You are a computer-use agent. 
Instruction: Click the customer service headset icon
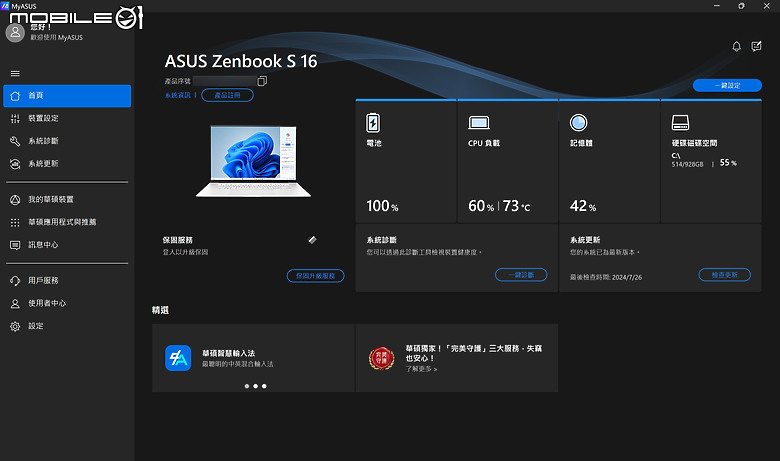[x=15, y=280]
